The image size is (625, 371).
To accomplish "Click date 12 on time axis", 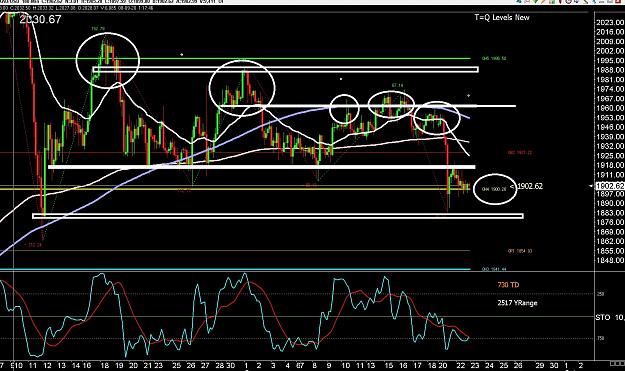I will [x=47, y=365].
